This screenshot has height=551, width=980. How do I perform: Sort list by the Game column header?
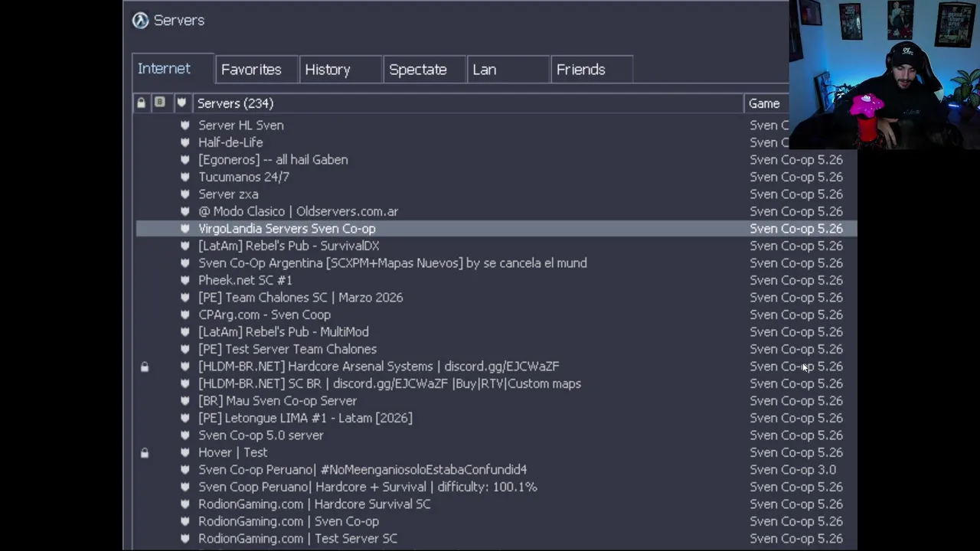click(764, 103)
